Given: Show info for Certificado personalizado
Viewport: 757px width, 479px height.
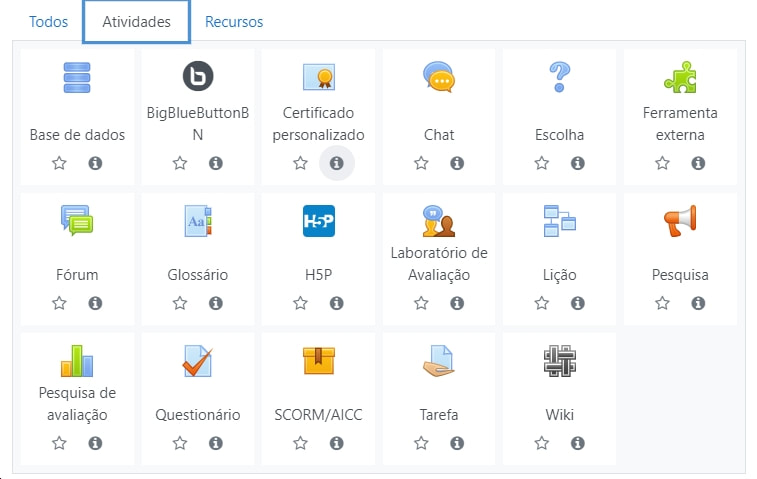Looking at the screenshot, I should pyautogui.click(x=336, y=163).
